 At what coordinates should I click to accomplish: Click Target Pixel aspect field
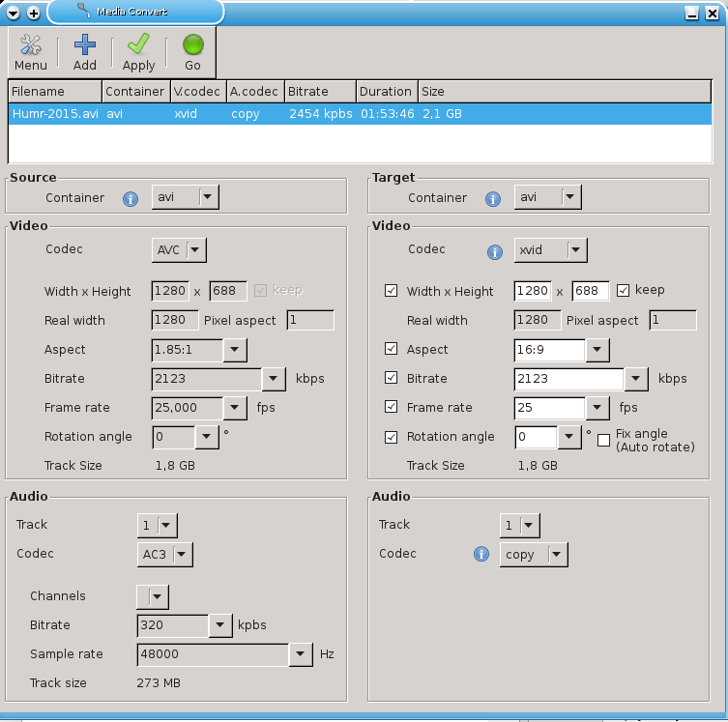coord(673,320)
